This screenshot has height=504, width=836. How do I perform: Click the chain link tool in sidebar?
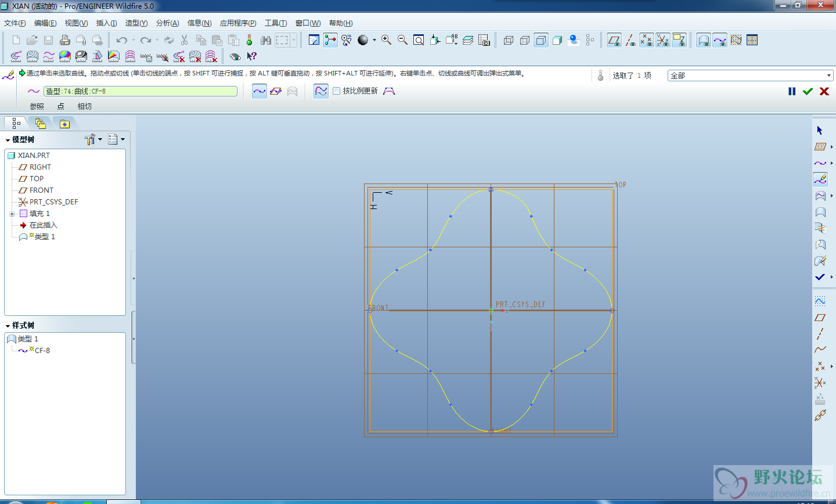(820, 415)
